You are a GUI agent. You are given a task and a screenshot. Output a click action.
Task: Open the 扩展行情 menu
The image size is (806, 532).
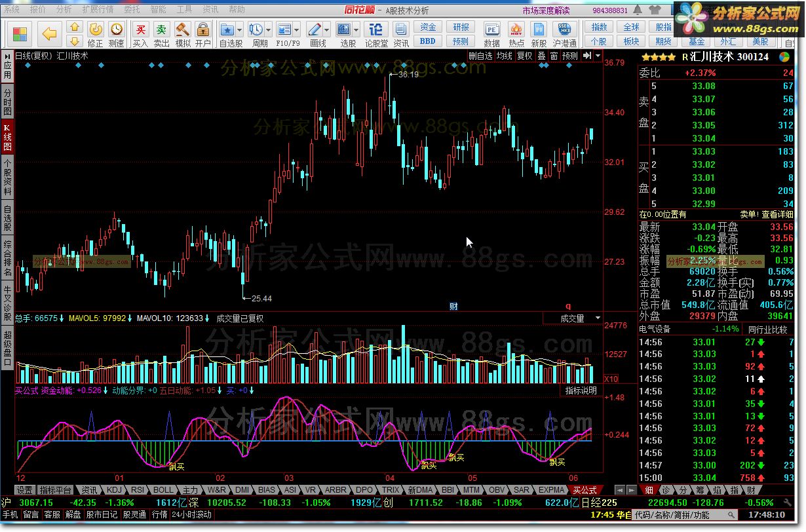click(98, 10)
